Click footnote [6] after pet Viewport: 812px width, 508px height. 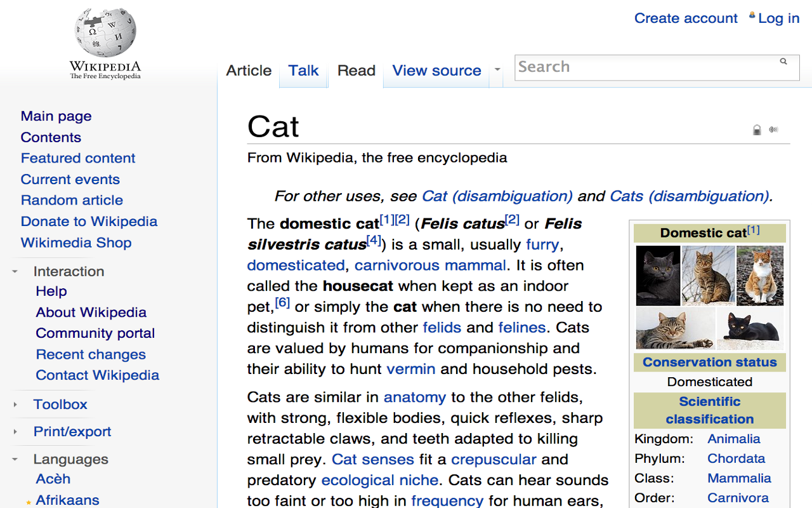[x=283, y=303]
